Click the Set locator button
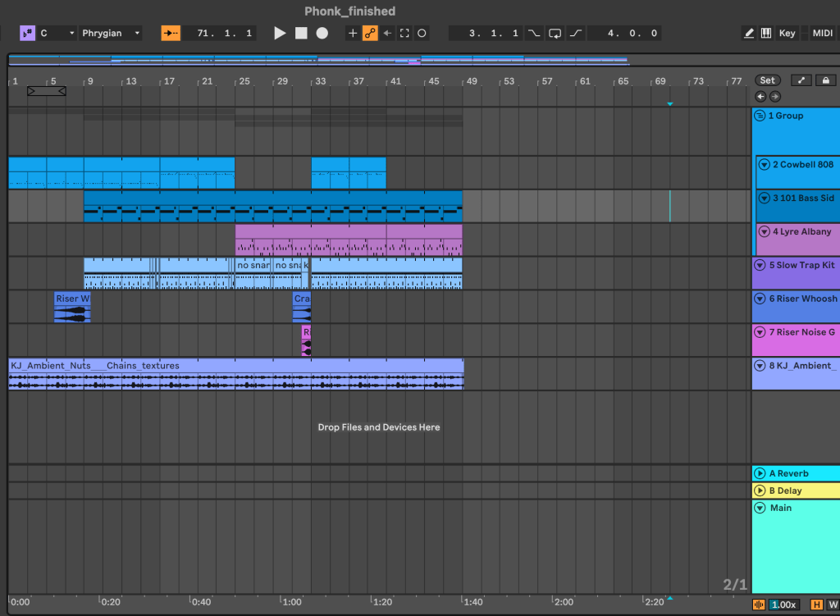Screen dimensions: 840x616 pyautogui.click(x=767, y=80)
